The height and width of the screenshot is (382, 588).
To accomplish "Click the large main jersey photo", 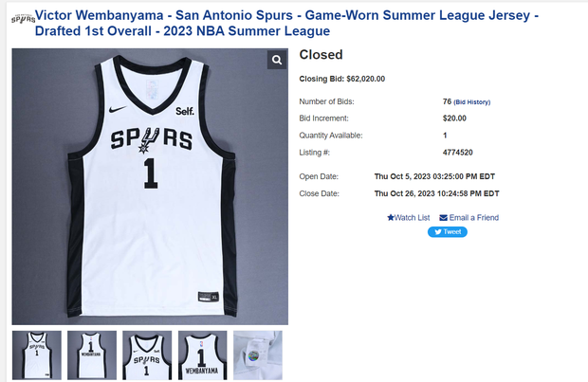I will point(150,187).
